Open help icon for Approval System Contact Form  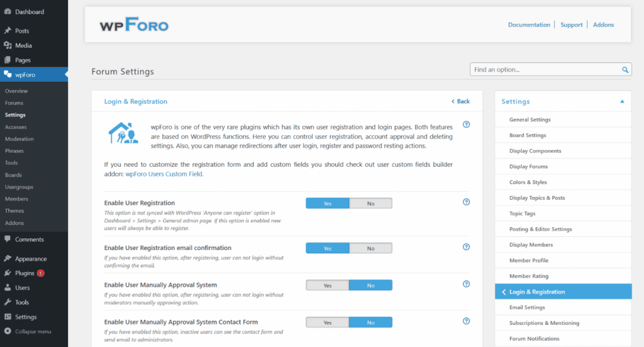click(x=466, y=321)
